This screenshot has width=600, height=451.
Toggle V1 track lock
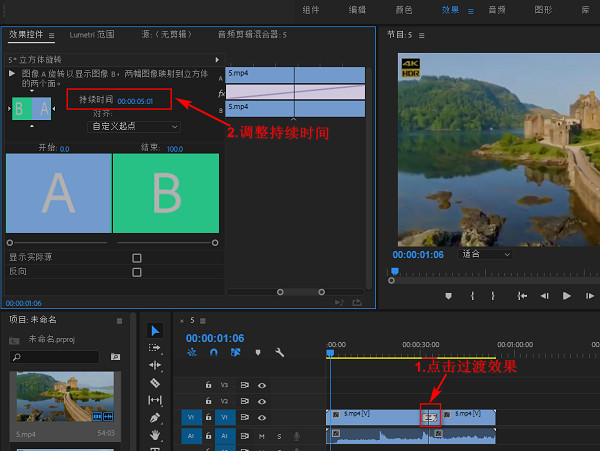click(208, 417)
